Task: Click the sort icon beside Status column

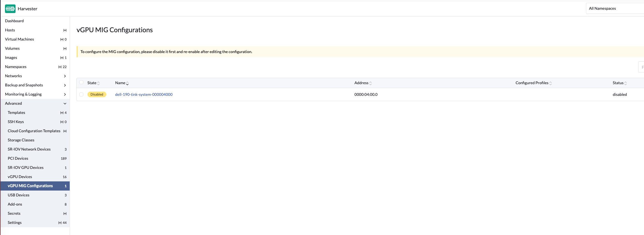Action: click(625, 83)
